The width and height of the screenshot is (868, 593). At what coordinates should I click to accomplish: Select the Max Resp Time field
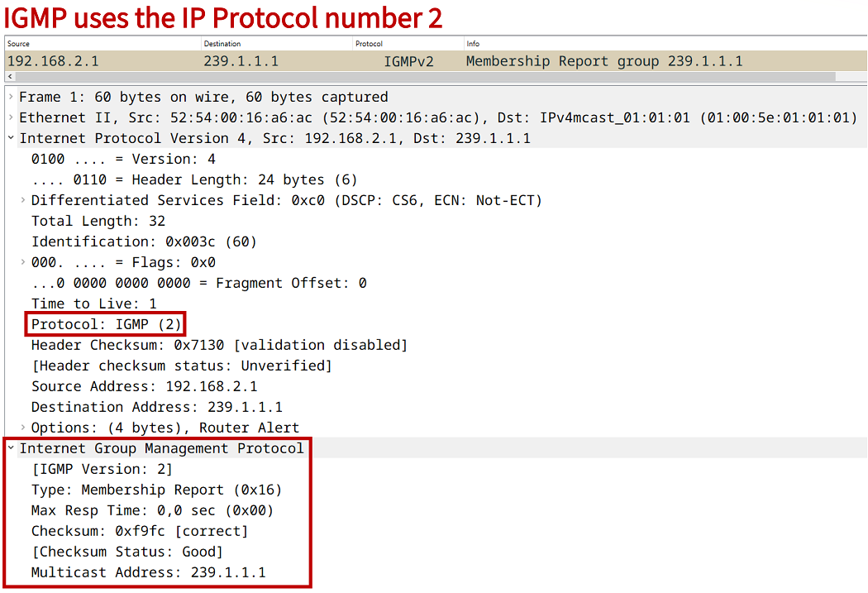click(x=152, y=510)
